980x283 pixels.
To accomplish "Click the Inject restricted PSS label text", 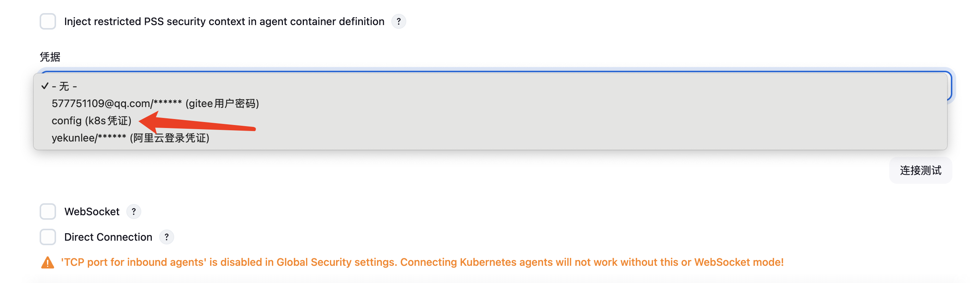I will (x=224, y=21).
